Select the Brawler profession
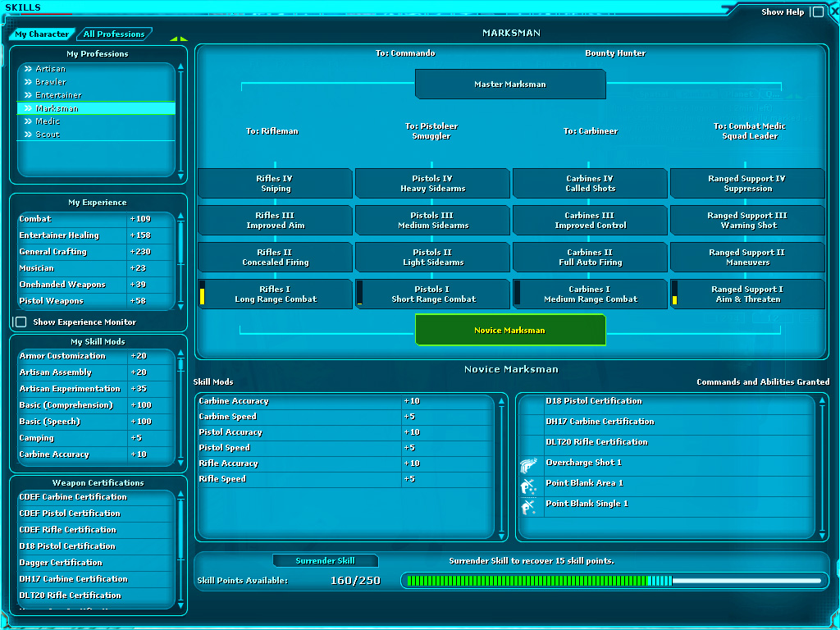 click(97, 82)
